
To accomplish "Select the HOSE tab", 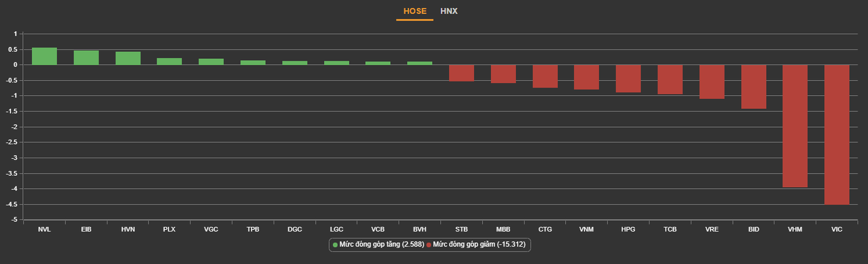I will click(415, 11).
